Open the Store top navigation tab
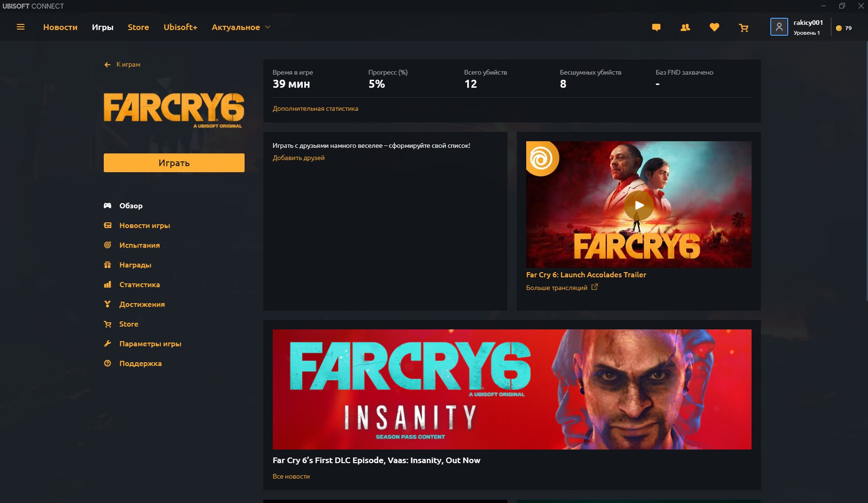 point(138,27)
